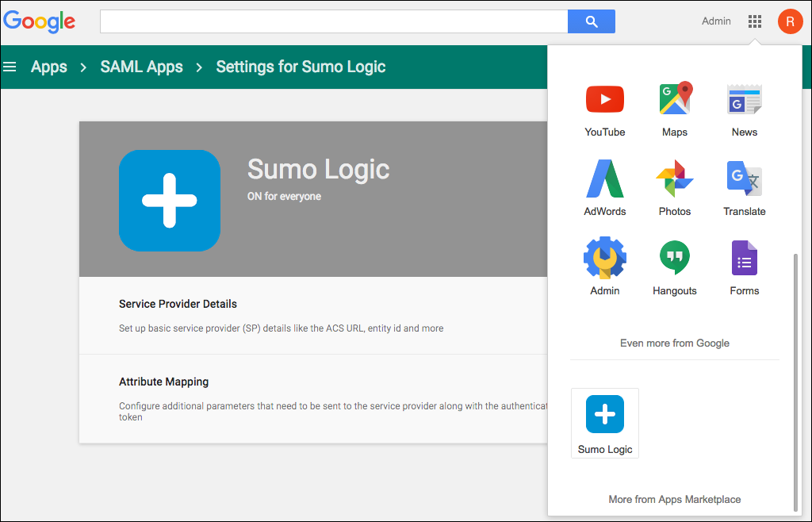This screenshot has width=812, height=522.
Task: Open the Attribute Mapping section
Action: coord(163,382)
